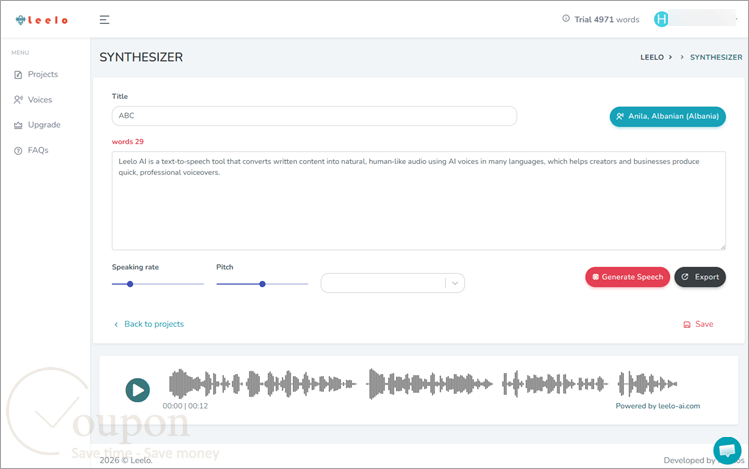Open Projects in the sidebar
The height and width of the screenshot is (469, 749).
pyautogui.click(x=36, y=75)
